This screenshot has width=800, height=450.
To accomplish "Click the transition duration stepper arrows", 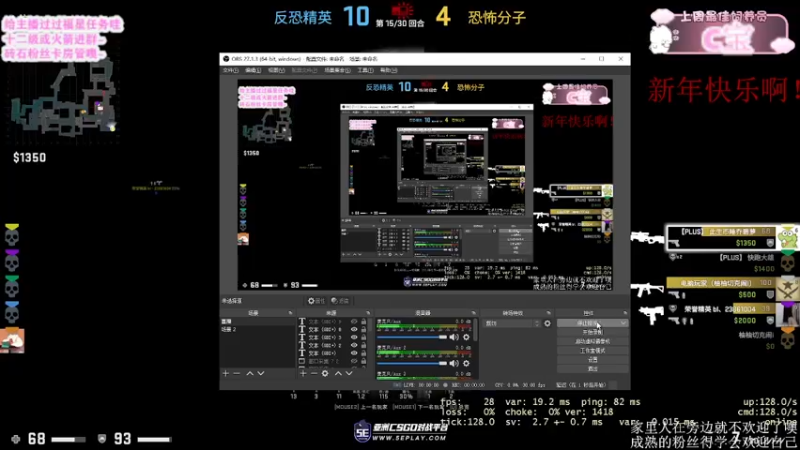I will pyautogui.click(x=537, y=323).
